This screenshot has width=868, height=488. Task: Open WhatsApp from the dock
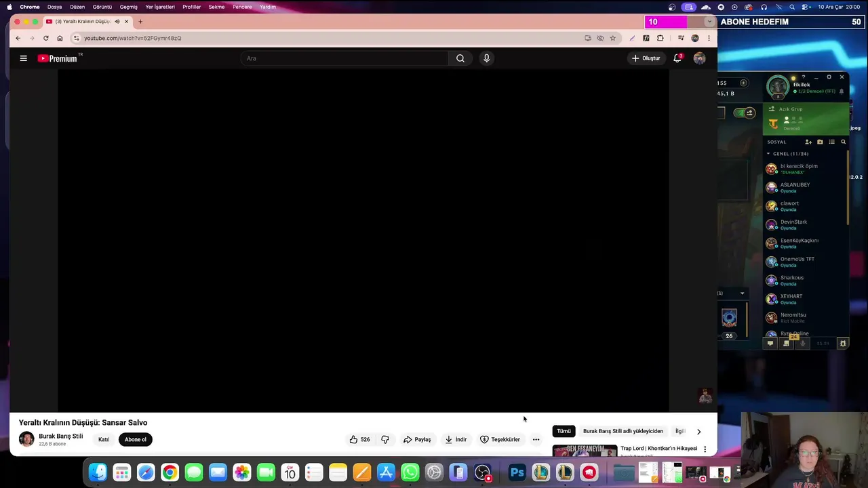click(x=410, y=472)
